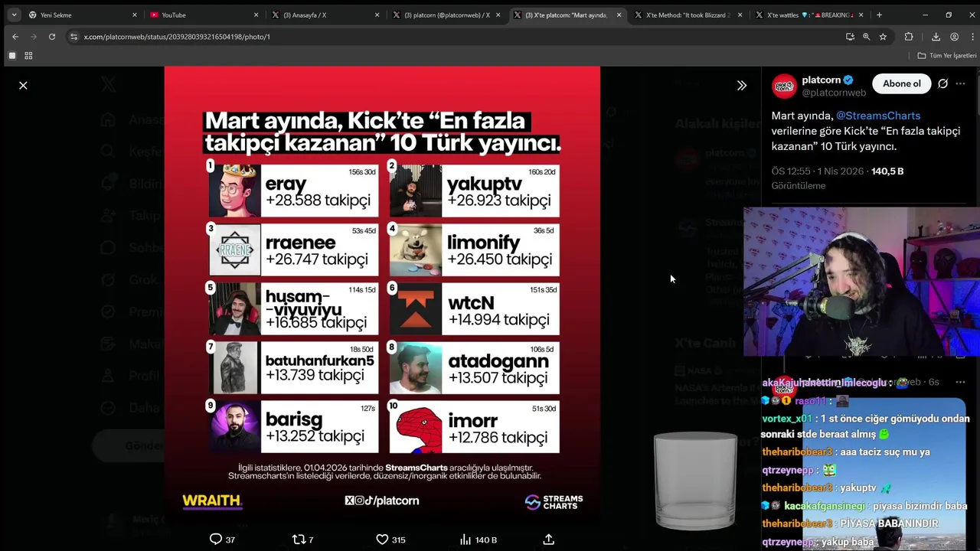Screen dimensions: 980x551
Task: Open view analytics icon showing 140 B
Action: (479, 540)
